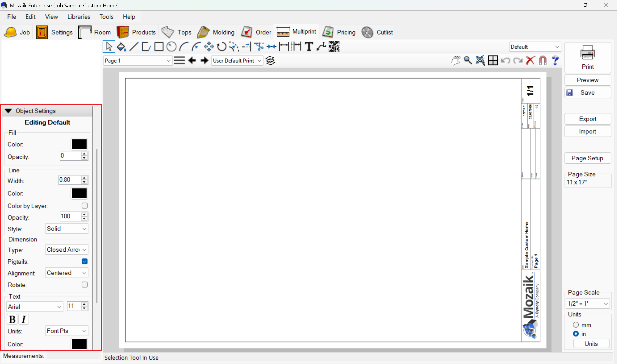
Task: Enable the Color by Layer checkbox
Action: coord(84,206)
